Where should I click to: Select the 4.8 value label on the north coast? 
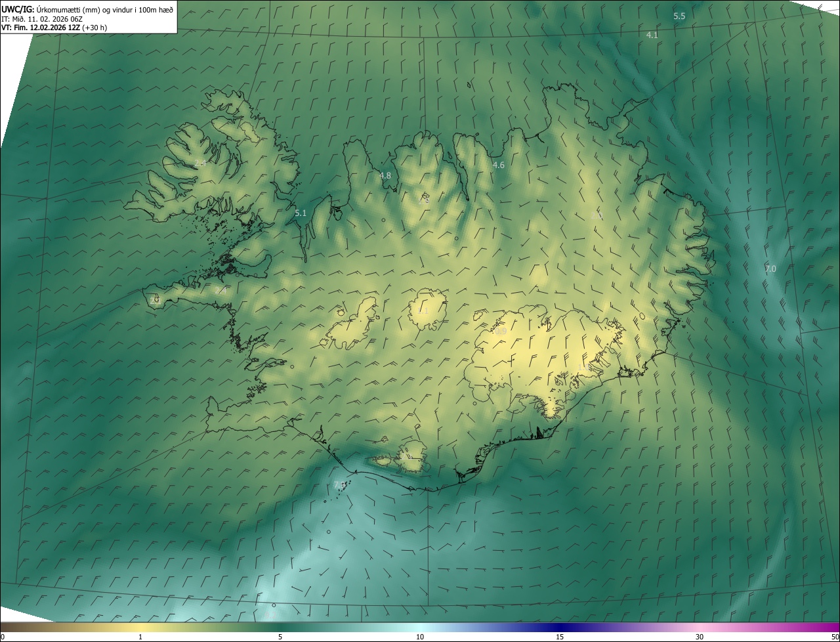(x=385, y=176)
